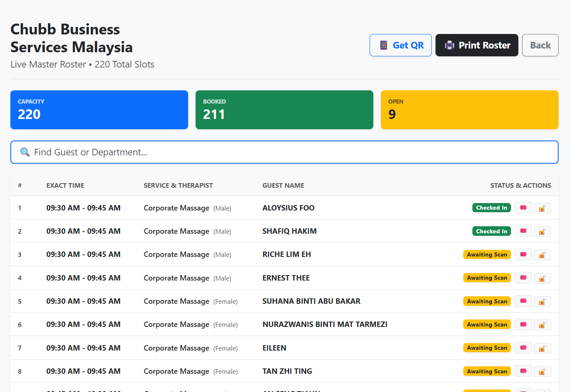Click the ticket icon for RICHE LIM EH

point(523,254)
